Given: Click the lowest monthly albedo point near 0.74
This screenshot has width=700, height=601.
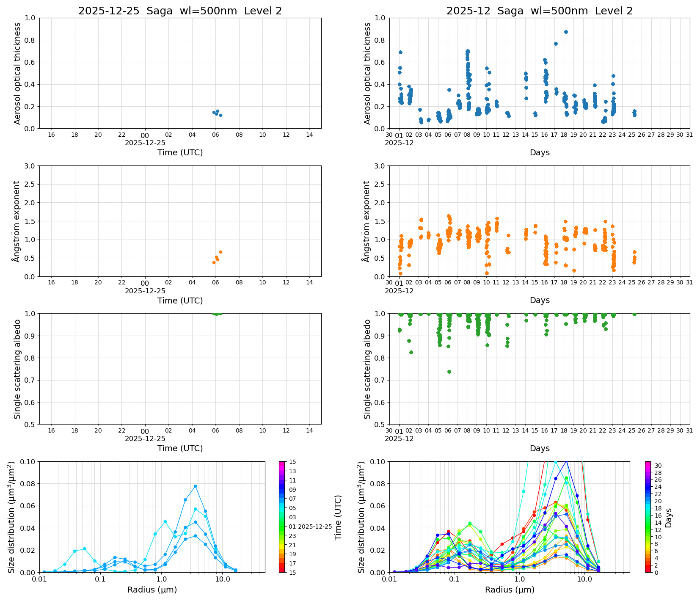Looking at the screenshot, I should (449, 372).
